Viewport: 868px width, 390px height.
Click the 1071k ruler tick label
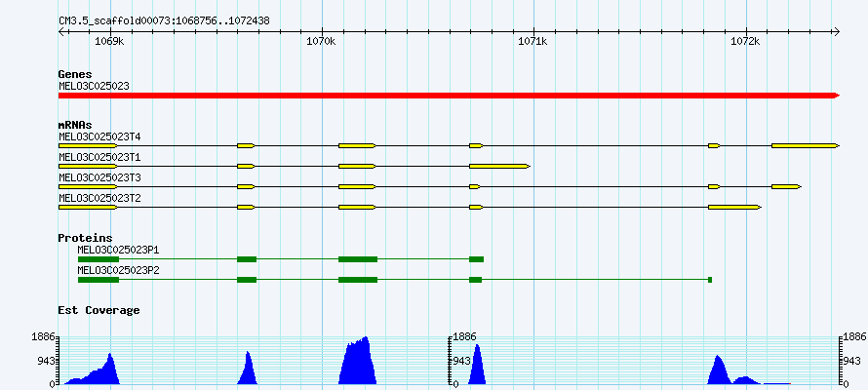(533, 41)
